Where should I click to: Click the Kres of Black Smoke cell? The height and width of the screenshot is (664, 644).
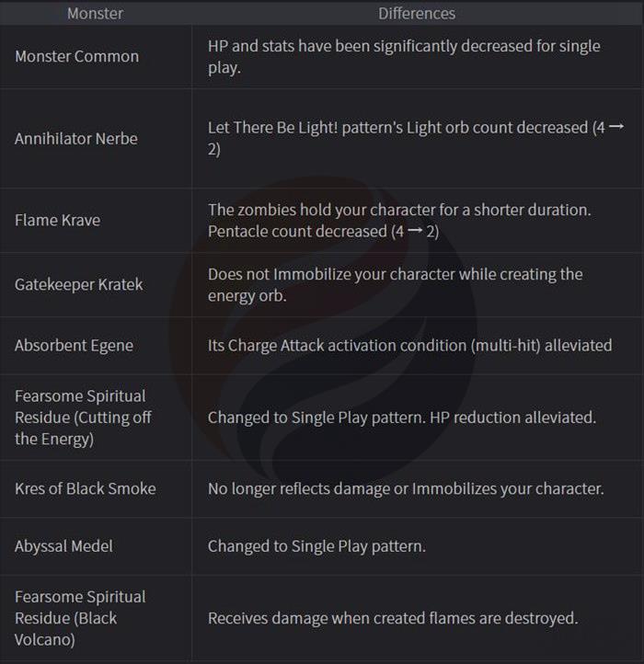click(86, 488)
